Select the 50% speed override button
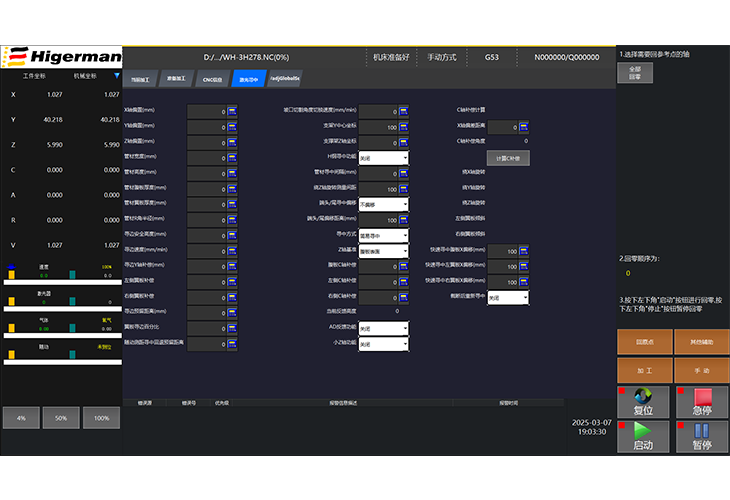 pyautogui.click(x=61, y=417)
